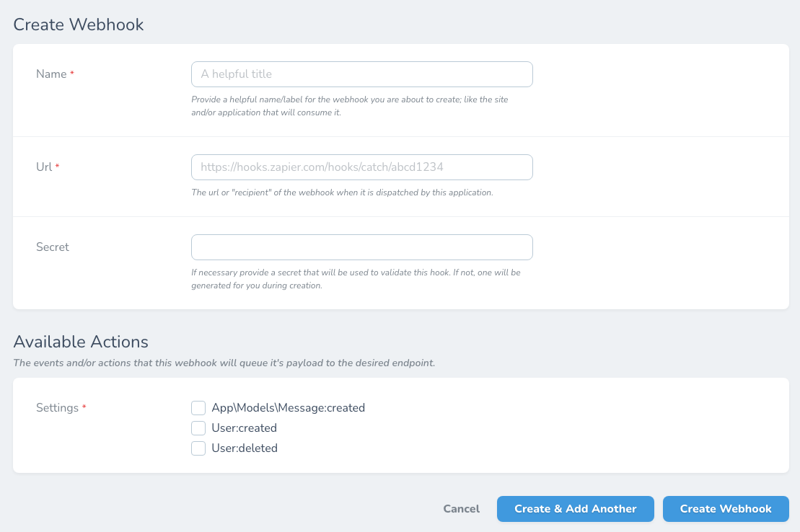Enable the User:created checkbox

tap(198, 428)
